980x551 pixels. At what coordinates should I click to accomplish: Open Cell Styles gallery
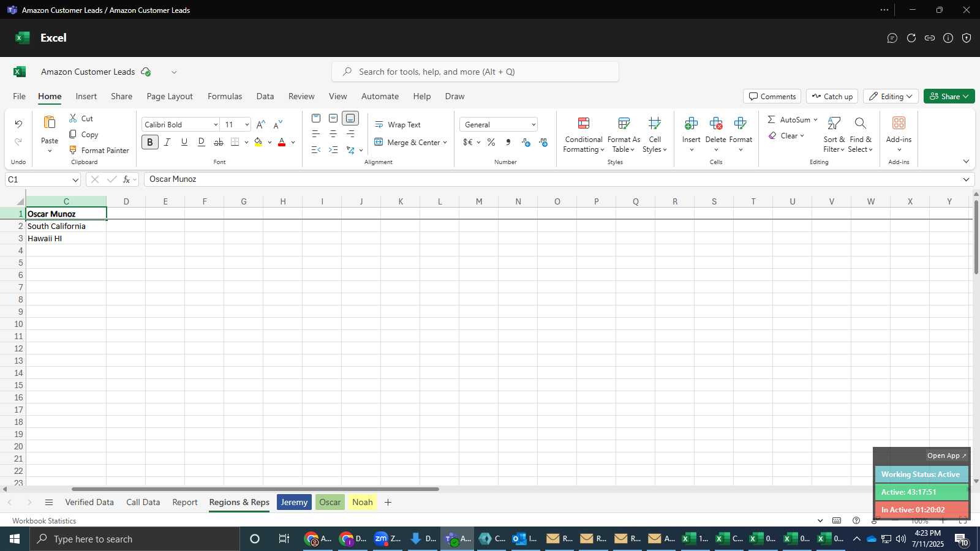coord(655,135)
